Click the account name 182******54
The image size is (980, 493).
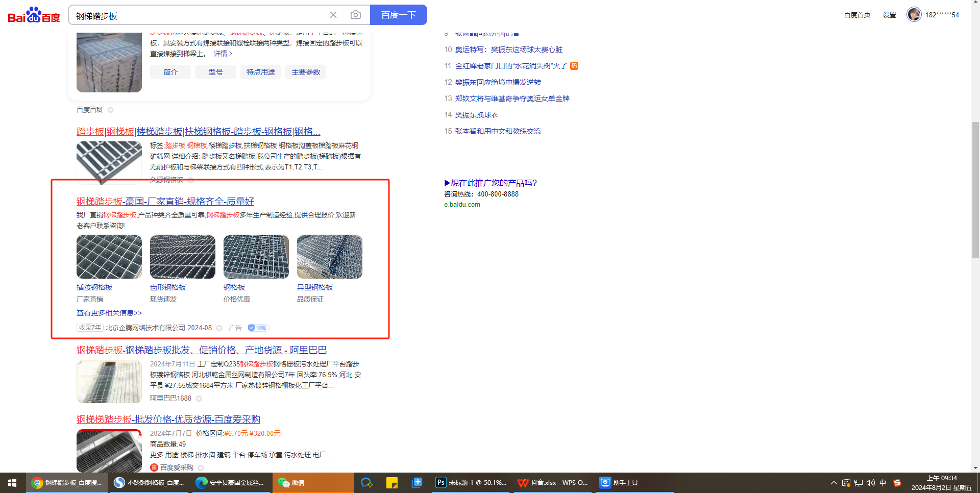click(942, 15)
